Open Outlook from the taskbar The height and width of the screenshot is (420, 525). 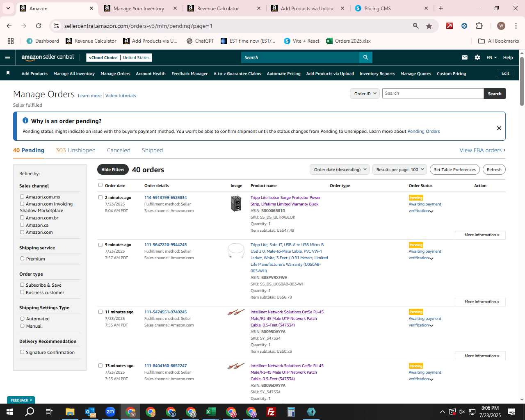coord(90,412)
